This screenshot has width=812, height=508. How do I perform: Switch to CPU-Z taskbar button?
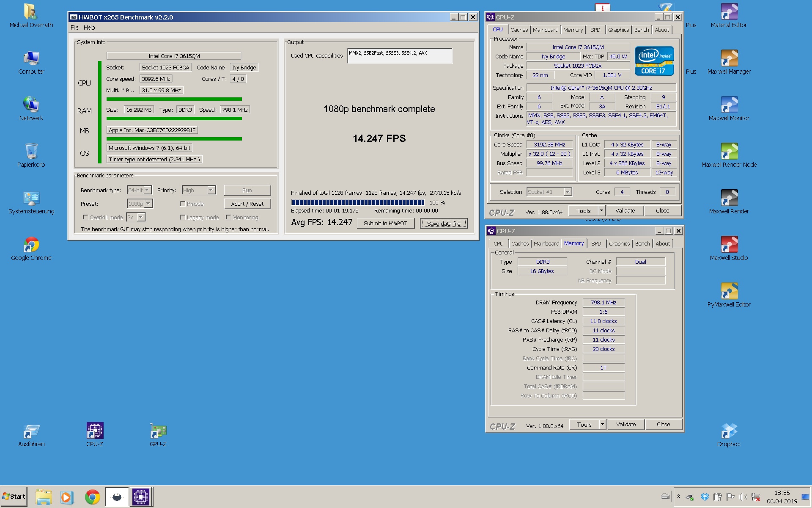point(141,497)
